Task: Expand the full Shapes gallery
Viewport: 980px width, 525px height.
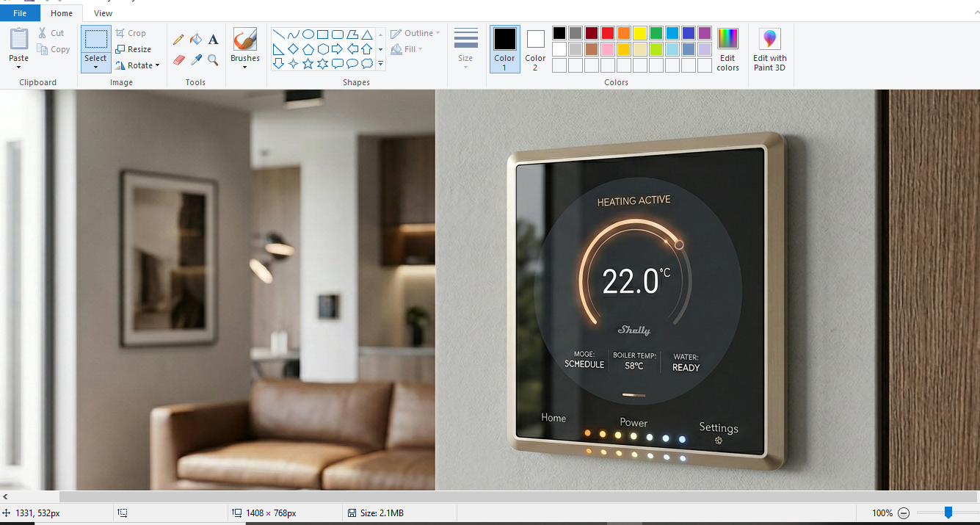Action: pyautogui.click(x=380, y=65)
